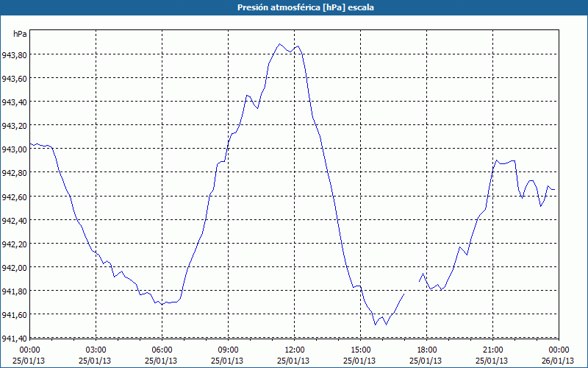Screen dimensions: 588x368
Task: Select the 943,40 y-axis label
Action: click(14, 102)
